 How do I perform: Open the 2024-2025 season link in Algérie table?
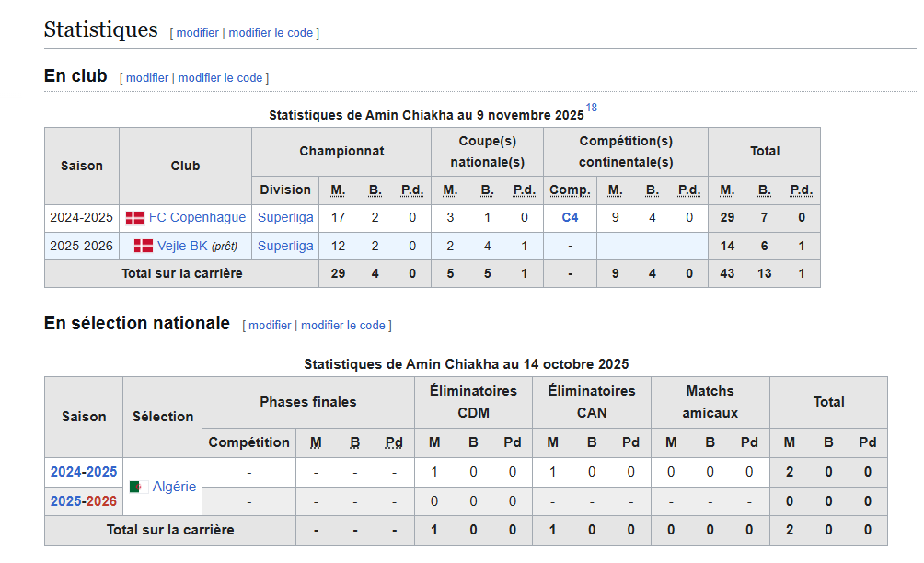coord(84,472)
